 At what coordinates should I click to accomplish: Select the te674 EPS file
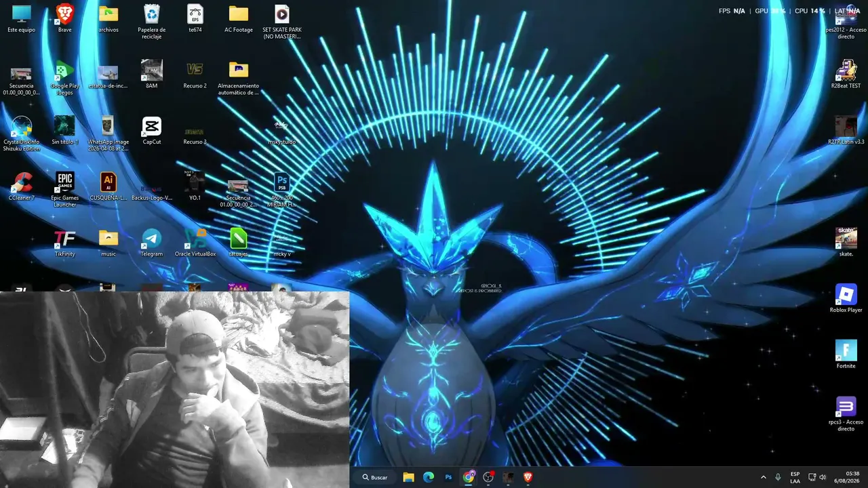point(195,19)
